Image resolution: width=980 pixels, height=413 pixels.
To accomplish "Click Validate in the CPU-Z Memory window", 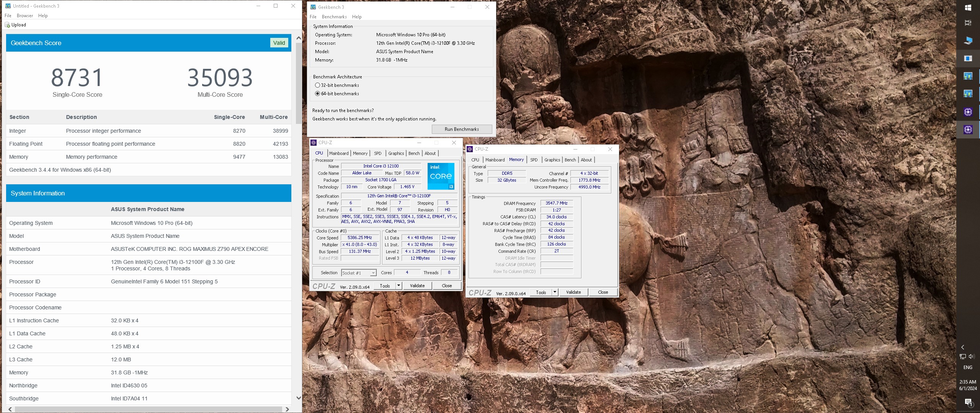I will 573,292.
